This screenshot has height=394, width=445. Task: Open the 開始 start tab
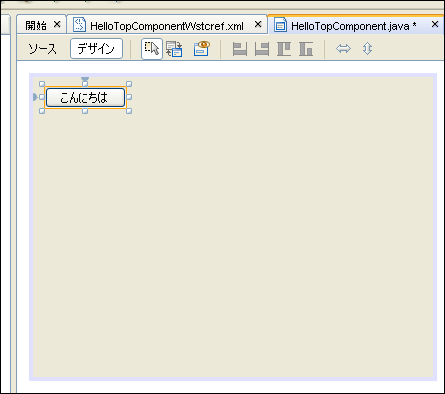coord(36,26)
